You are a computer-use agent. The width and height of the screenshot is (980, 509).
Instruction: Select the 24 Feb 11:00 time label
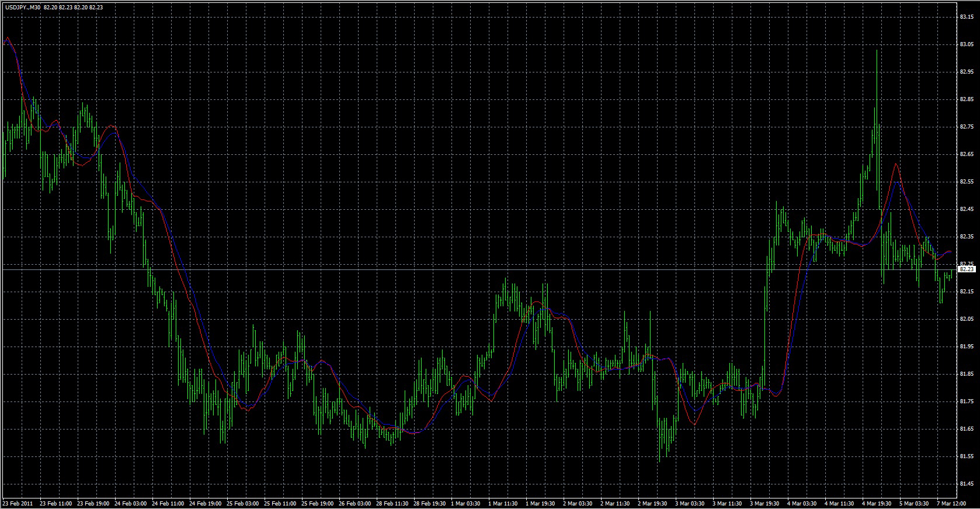(168, 503)
